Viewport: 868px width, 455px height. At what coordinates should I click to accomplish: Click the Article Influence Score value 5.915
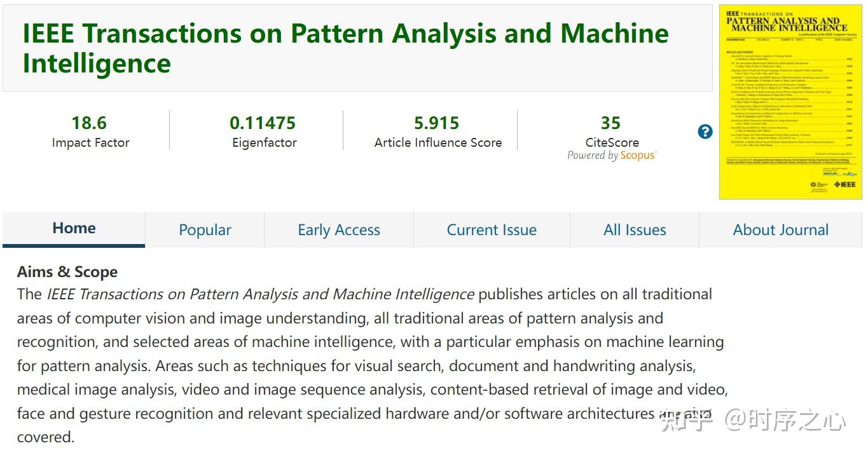[x=436, y=123]
